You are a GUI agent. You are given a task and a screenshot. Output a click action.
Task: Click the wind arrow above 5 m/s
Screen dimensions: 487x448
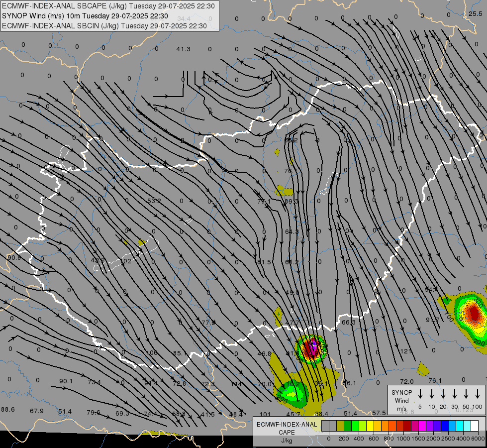(x=420, y=393)
